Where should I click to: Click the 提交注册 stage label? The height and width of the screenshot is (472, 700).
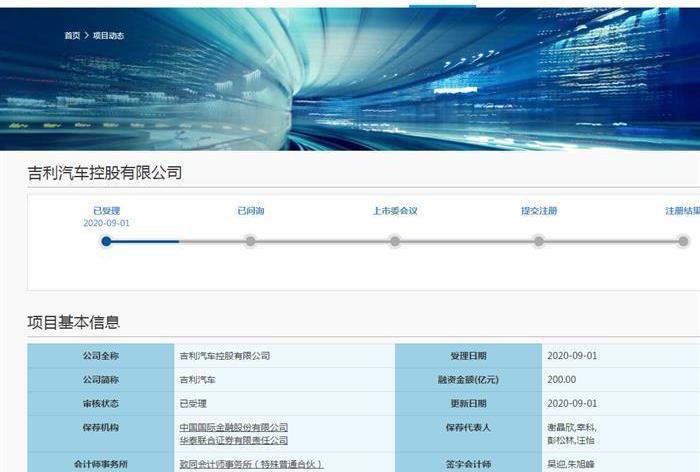click(539, 211)
